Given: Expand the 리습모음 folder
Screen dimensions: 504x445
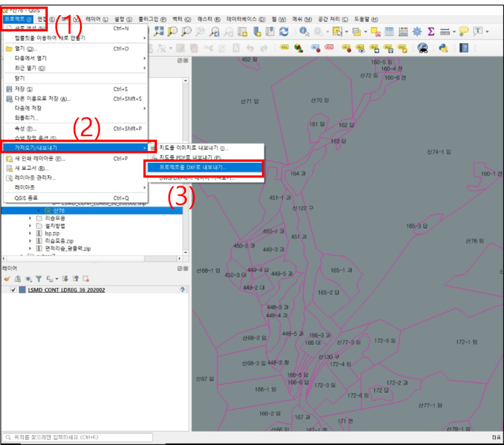Looking at the screenshot, I should [x=30, y=218].
